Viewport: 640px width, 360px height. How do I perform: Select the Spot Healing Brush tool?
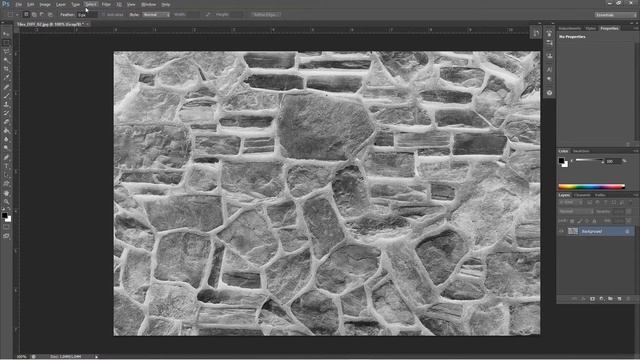click(6, 87)
